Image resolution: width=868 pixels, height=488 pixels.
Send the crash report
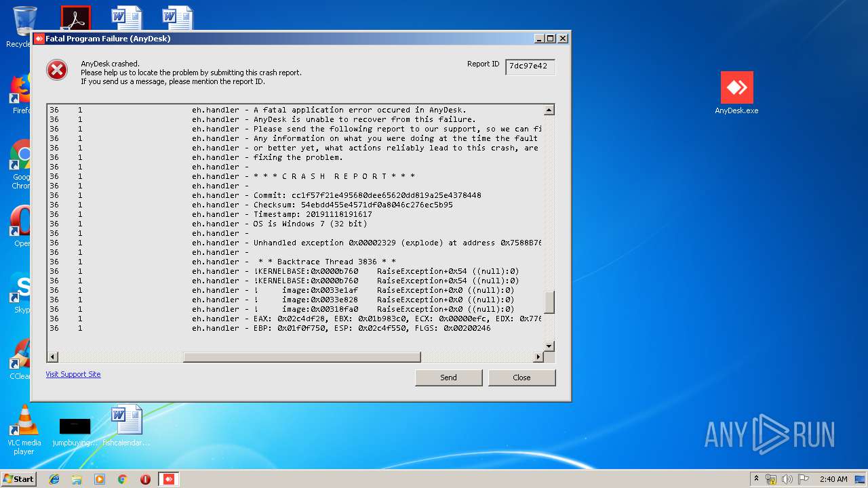tap(448, 378)
